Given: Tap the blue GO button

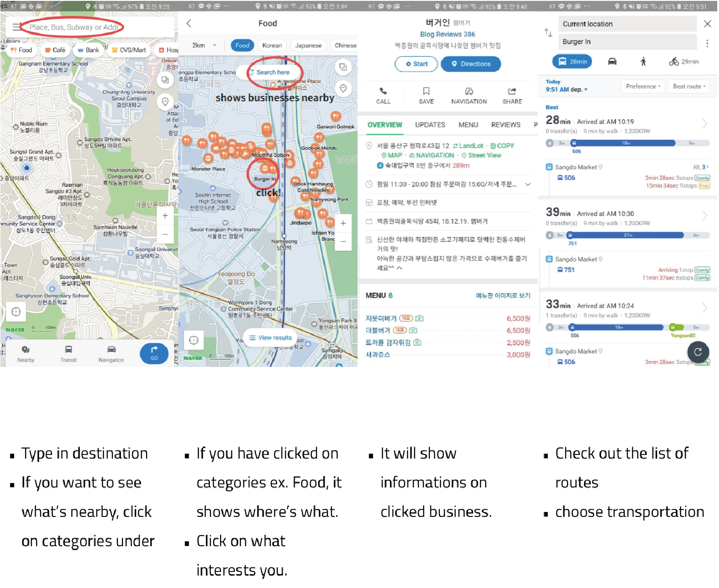Looking at the screenshot, I should tap(154, 353).
